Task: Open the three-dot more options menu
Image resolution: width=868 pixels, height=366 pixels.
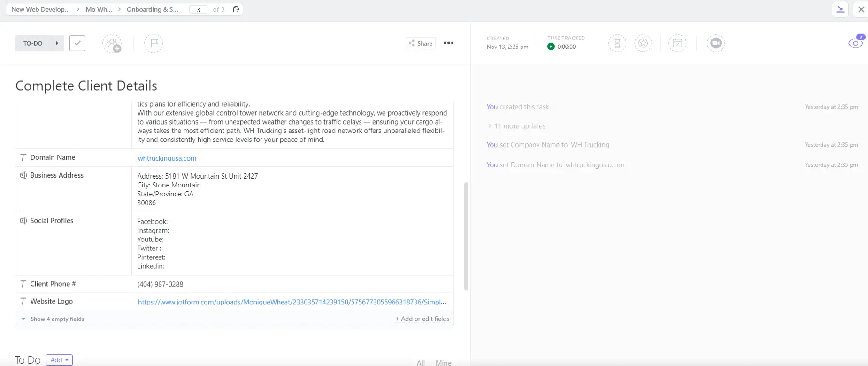Action: tap(449, 43)
